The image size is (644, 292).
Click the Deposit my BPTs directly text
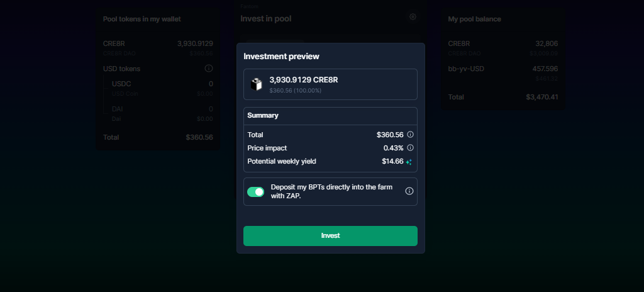pos(331,192)
